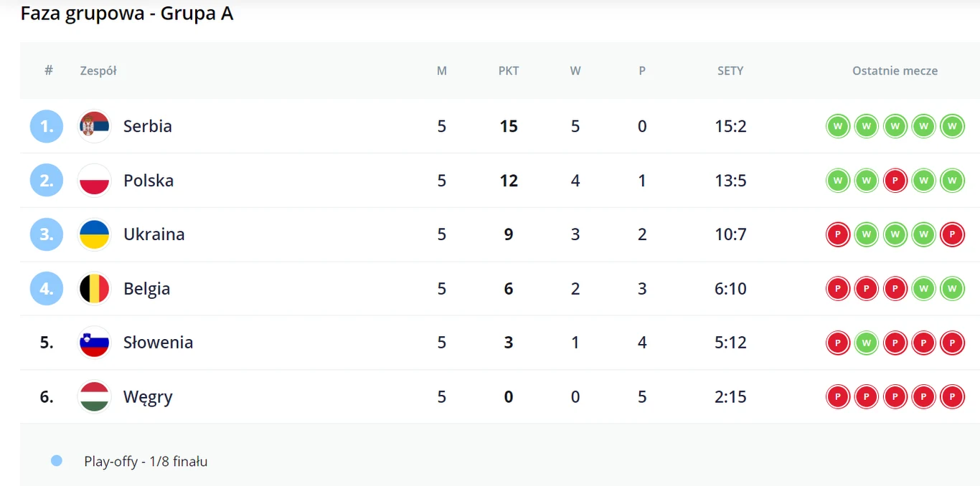
Task: Click Ukraina's last recent match badge
Action: coord(952,234)
